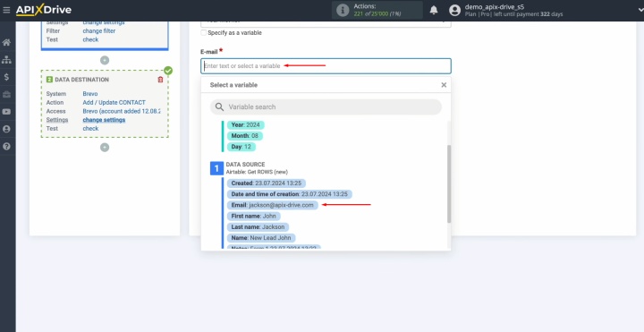The height and width of the screenshot is (332, 644).
Task: Open Brevo account access link
Action: click(x=121, y=111)
